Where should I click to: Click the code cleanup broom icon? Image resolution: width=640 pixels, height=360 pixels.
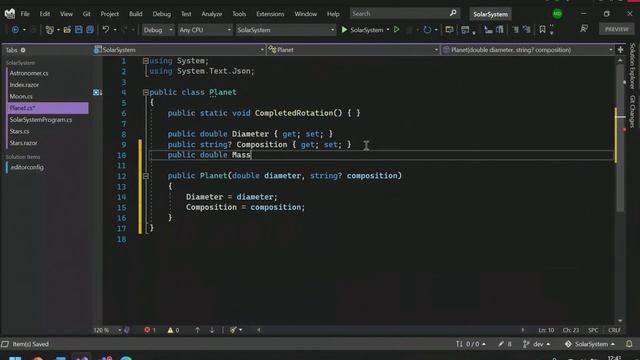pyautogui.click(x=233, y=330)
